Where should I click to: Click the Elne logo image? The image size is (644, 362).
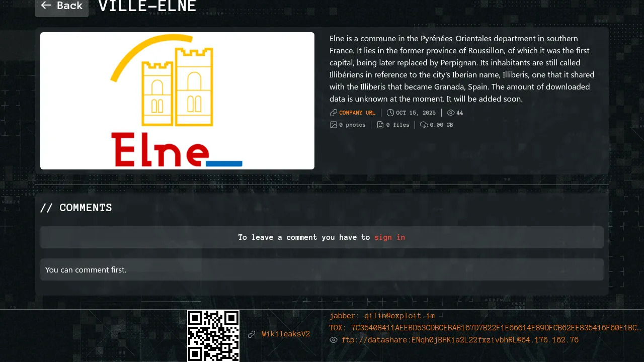coord(177,101)
